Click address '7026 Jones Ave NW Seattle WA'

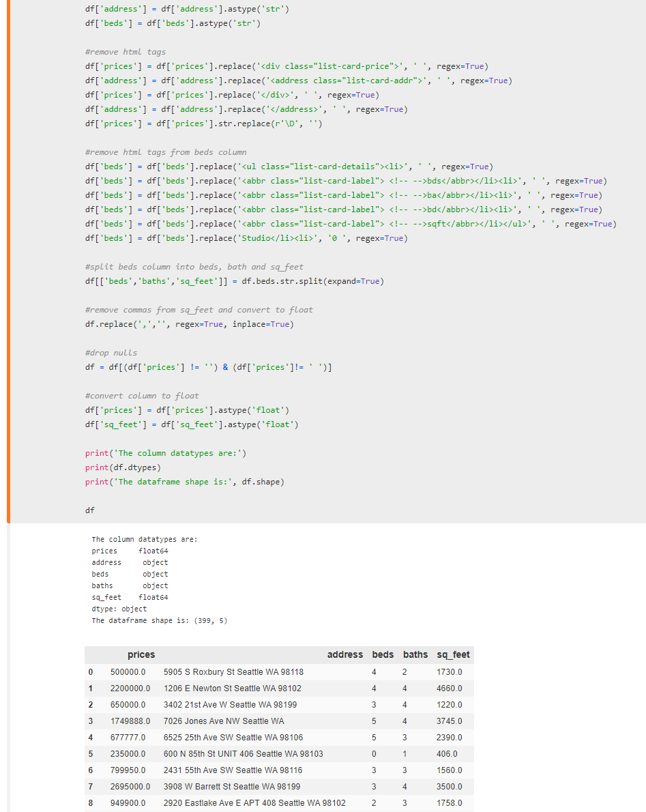click(x=224, y=721)
